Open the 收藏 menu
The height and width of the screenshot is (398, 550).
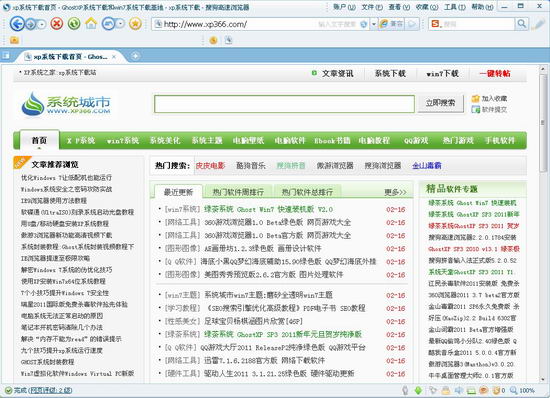click(x=427, y=7)
